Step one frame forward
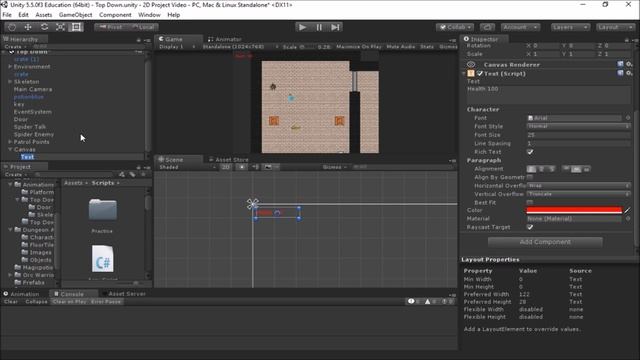Viewport: 640px width, 360px height. 335,27
